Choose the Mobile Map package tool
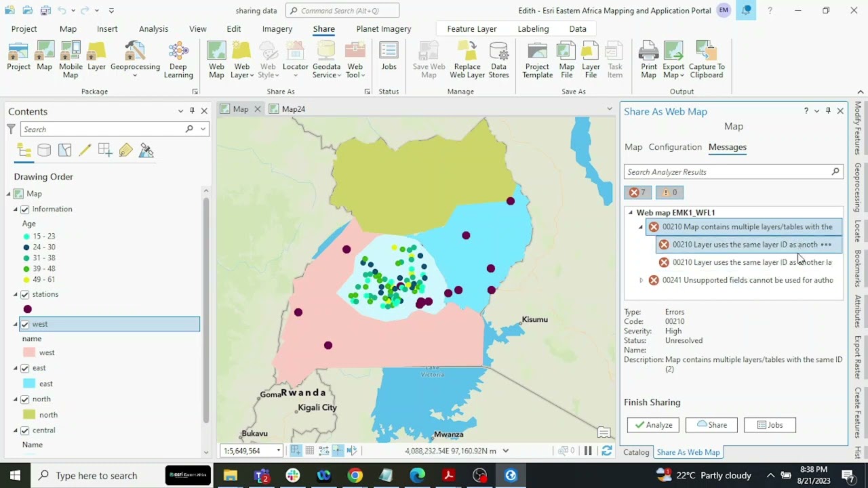 coord(71,60)
